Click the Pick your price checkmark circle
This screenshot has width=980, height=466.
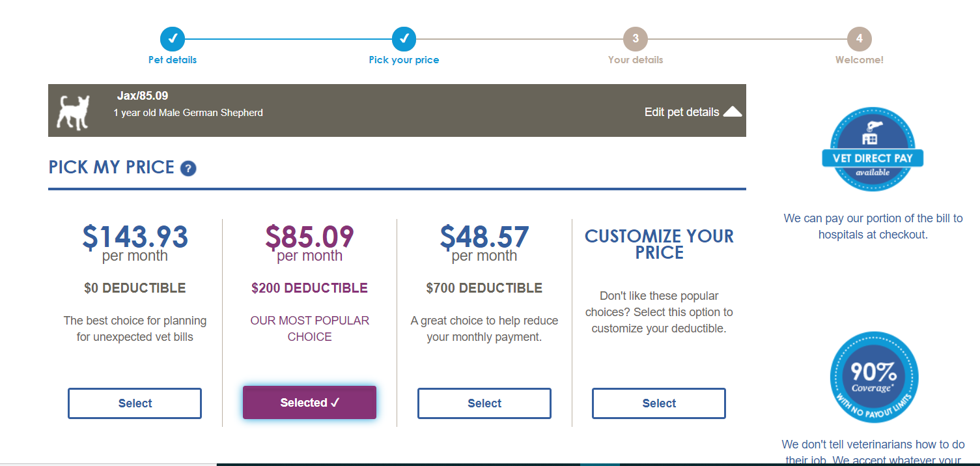(404, 39)
